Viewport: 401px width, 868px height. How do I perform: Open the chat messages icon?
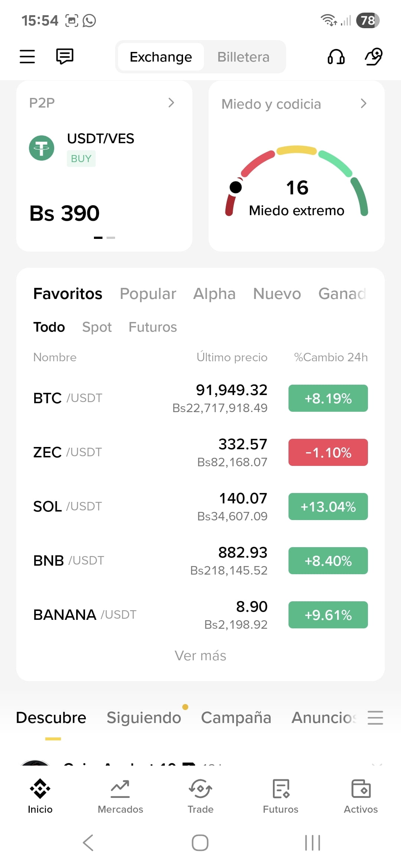click(65, 56)
